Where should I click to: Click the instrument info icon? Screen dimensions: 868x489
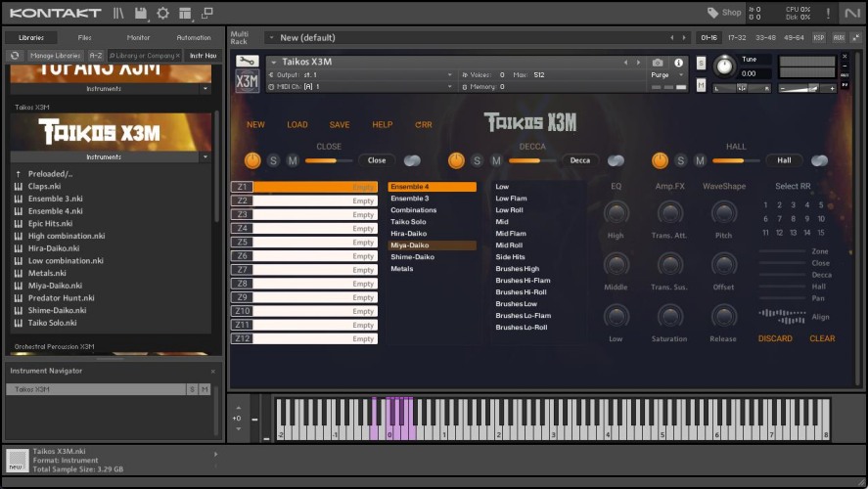coord(678,63)
